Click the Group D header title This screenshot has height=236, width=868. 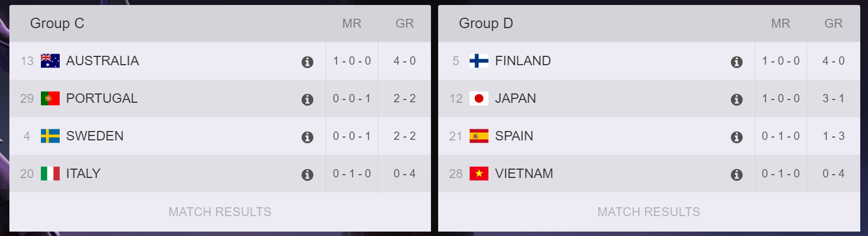[486, 23]
